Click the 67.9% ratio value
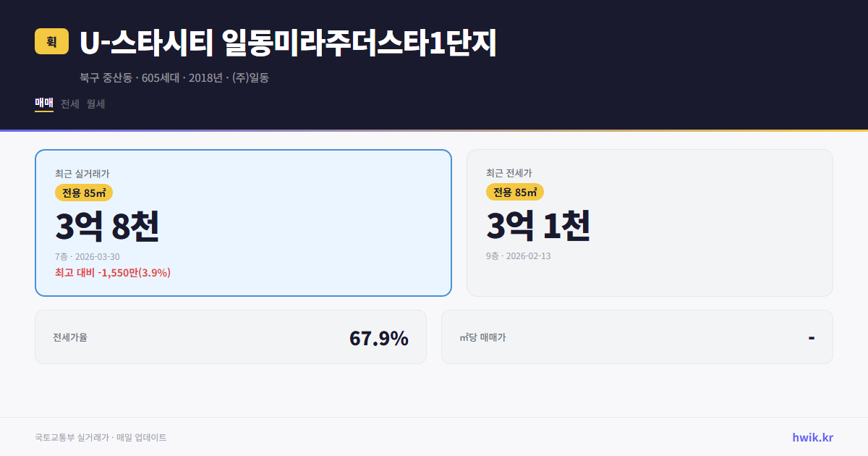The height and width of the screenshot is (456, 868). coord(379,337)
